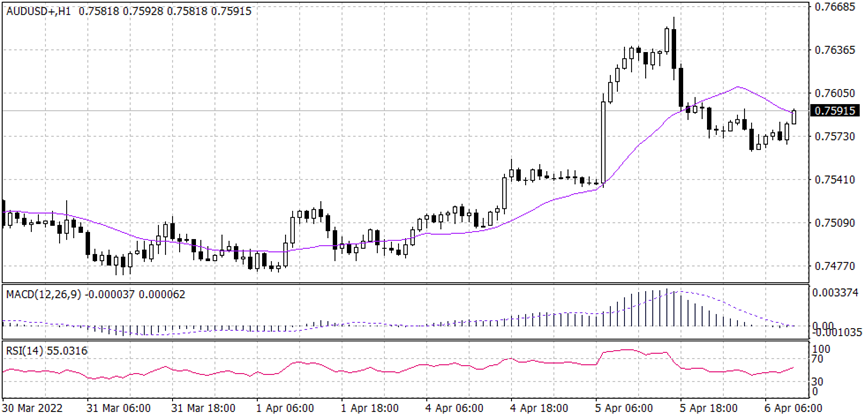
Task: Select the latest candle at the right edge
Action: click(x=794, y=117)
